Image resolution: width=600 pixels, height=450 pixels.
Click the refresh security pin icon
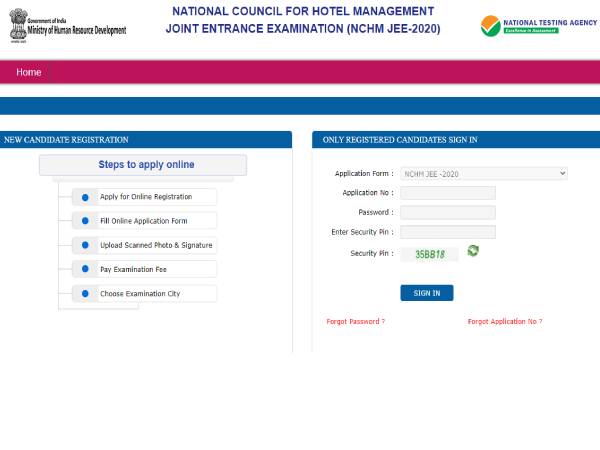pos(473,251)
